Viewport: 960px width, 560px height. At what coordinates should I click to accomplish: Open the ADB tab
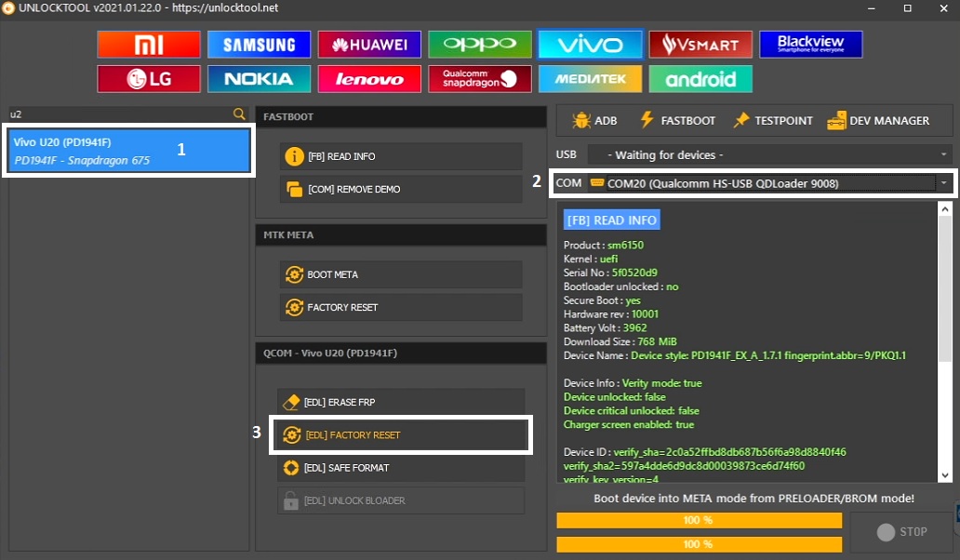click(x=594, y=121)
